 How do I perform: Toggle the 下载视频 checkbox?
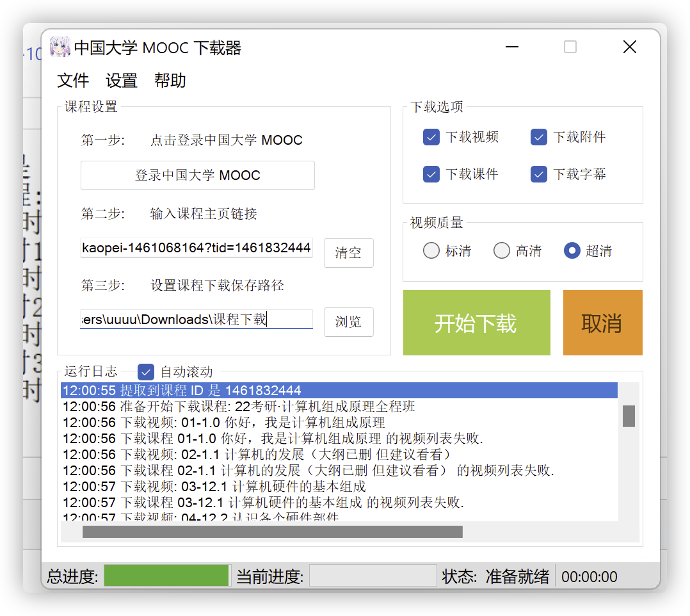tap(431, 137)
